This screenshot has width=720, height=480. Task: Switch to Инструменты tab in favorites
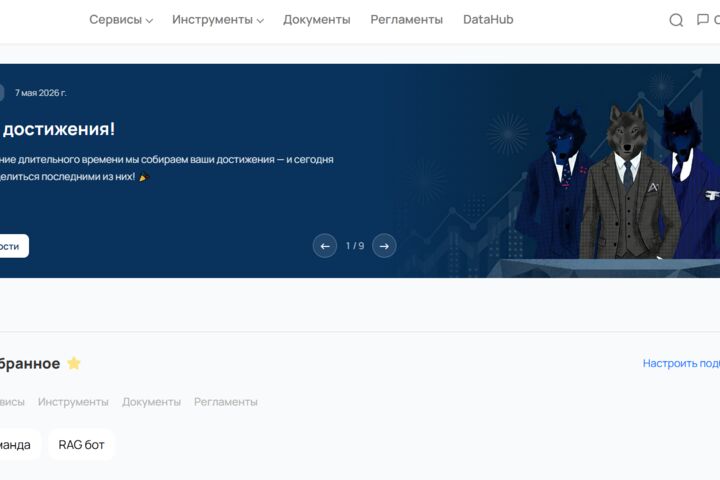(73, 402)
